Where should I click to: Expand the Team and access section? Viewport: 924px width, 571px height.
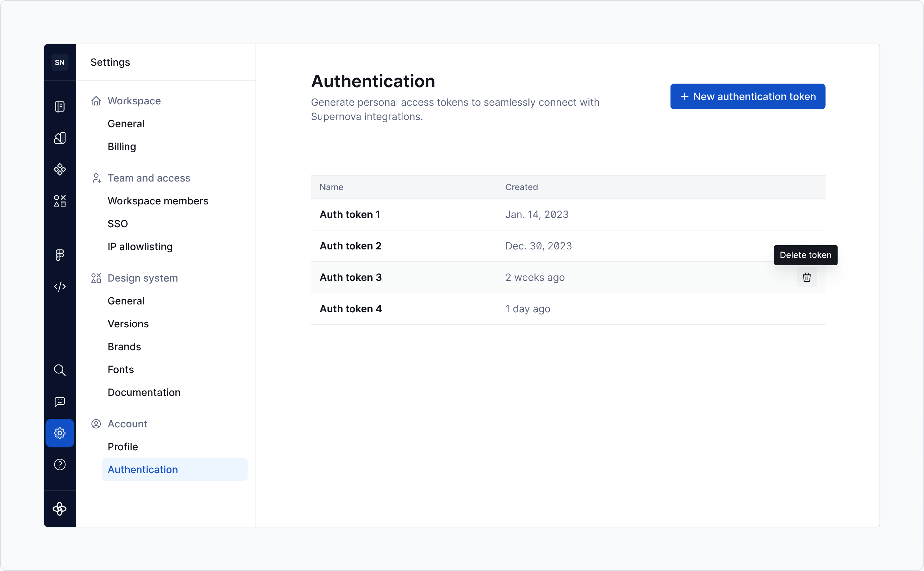(x=149, y=178)
